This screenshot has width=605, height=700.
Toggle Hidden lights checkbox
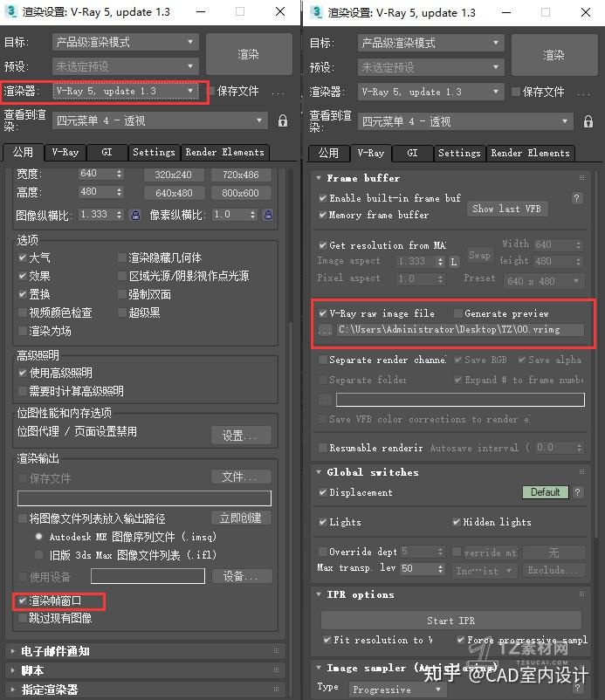(x=457, y=522)
